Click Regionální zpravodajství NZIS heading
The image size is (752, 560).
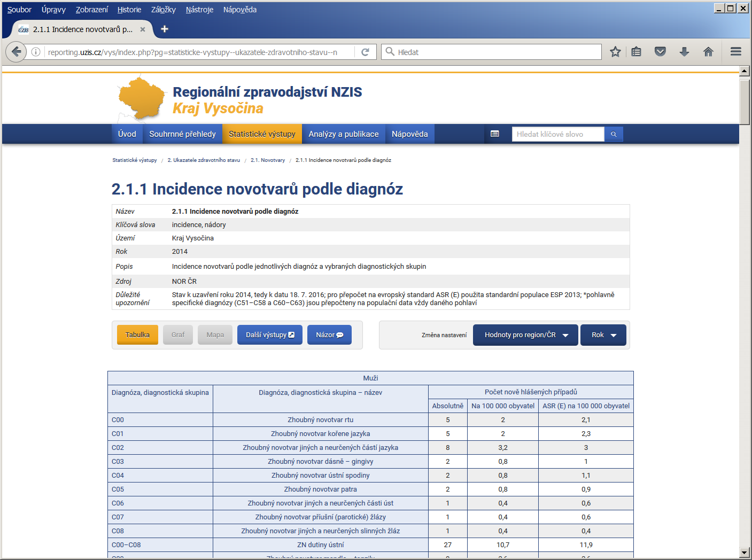point(267,92)
